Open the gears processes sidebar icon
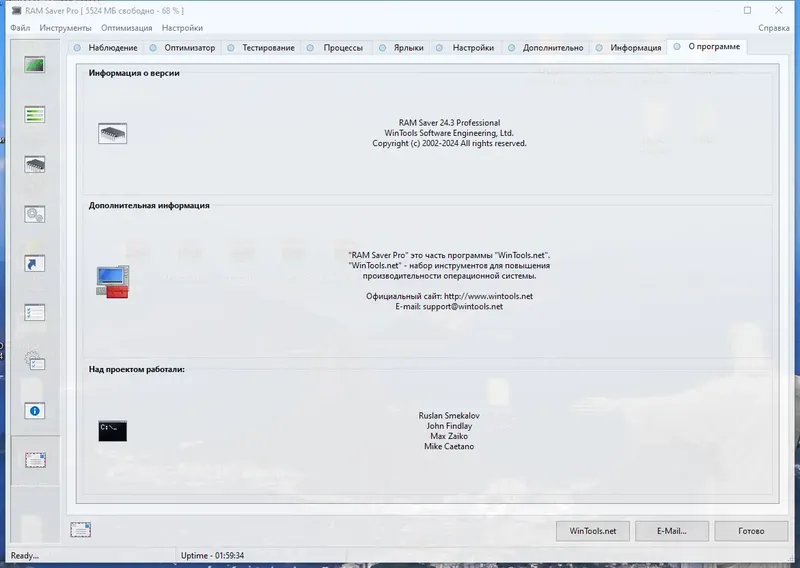Image resolution: width=800 pixels, height=568 pixels. 35,214
